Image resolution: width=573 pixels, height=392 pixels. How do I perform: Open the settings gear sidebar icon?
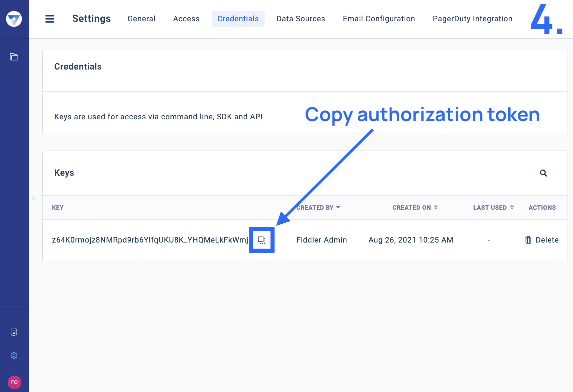coord(14,356)
